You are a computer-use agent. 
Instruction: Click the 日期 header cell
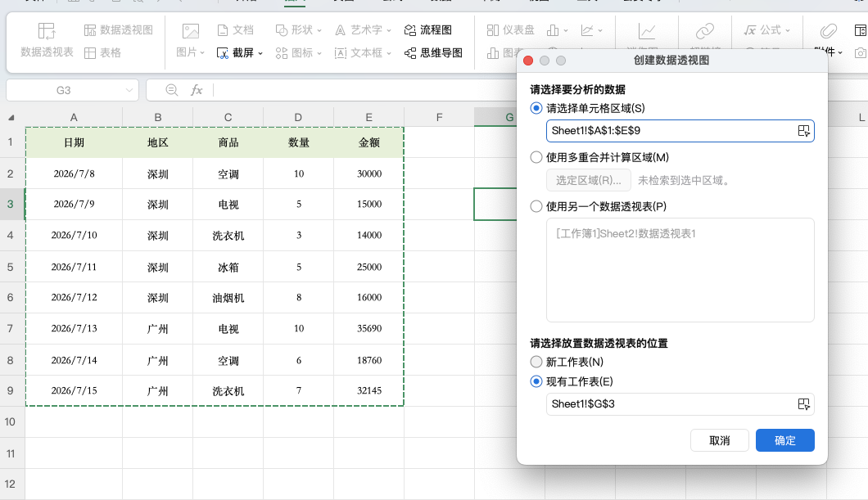(74, 142)
